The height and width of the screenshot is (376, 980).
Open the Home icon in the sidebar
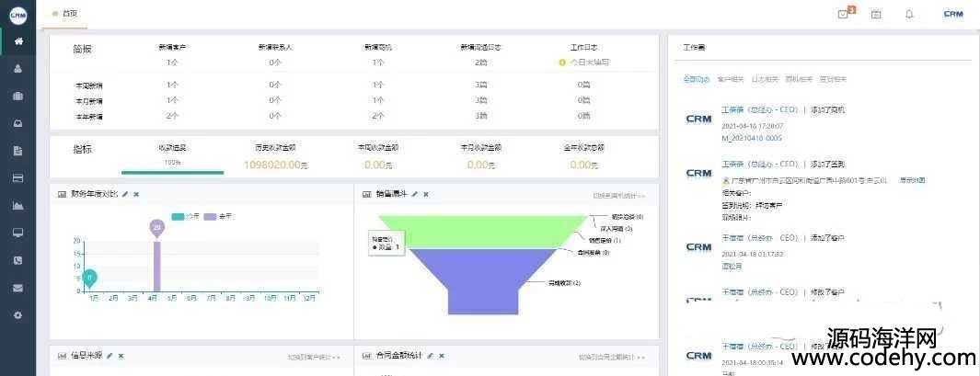pyautogui.click(x=18, y=41)
